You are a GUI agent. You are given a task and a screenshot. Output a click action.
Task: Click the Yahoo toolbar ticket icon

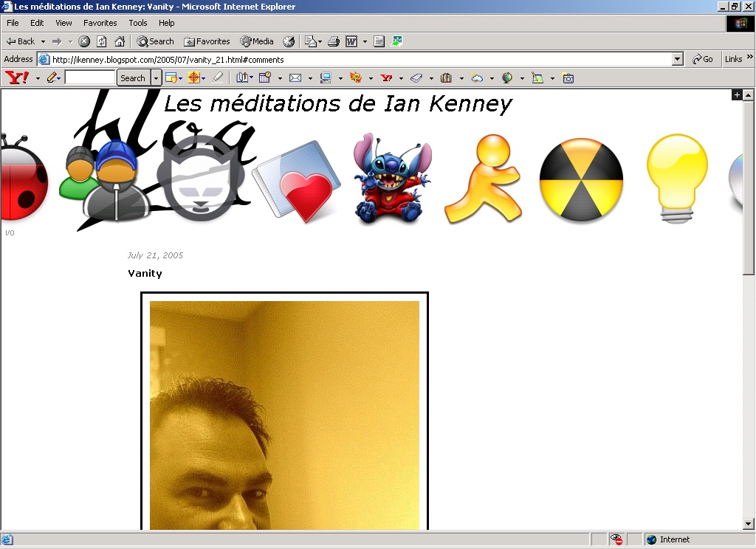tap(416, 77)
